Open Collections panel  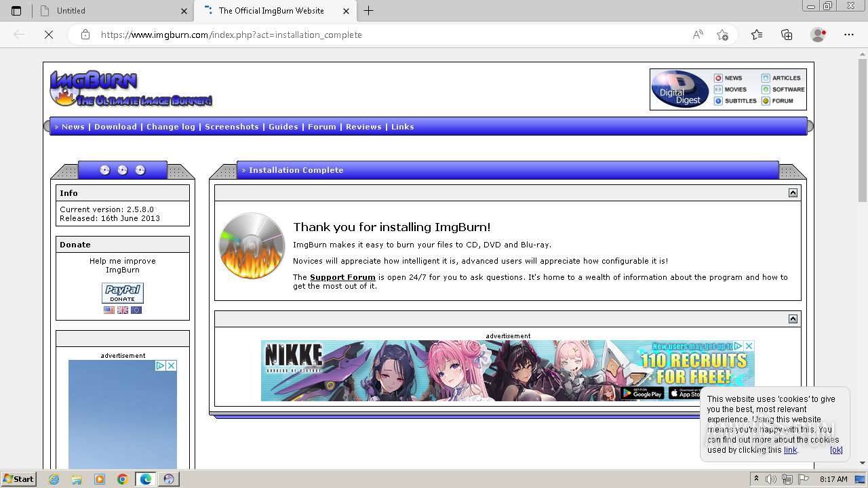pos(787,35)
